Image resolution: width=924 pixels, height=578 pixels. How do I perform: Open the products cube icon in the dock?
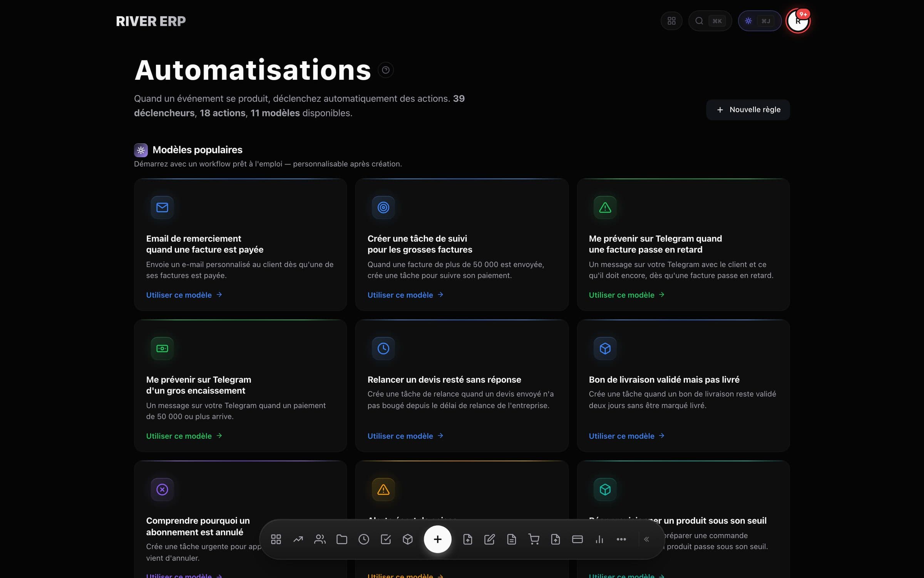408,539
